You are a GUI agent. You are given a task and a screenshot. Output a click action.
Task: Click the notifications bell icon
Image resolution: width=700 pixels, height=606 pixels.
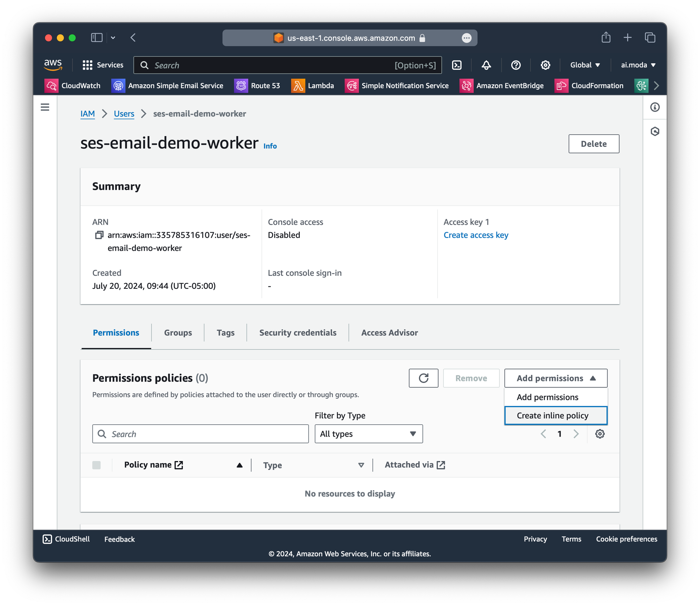(x=486, y=65)
